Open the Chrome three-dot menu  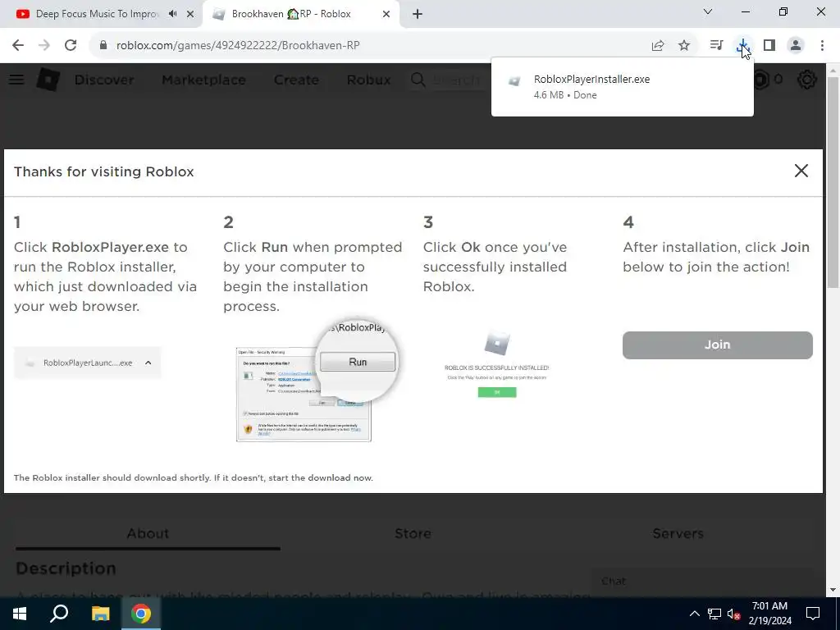click(822, 46)
